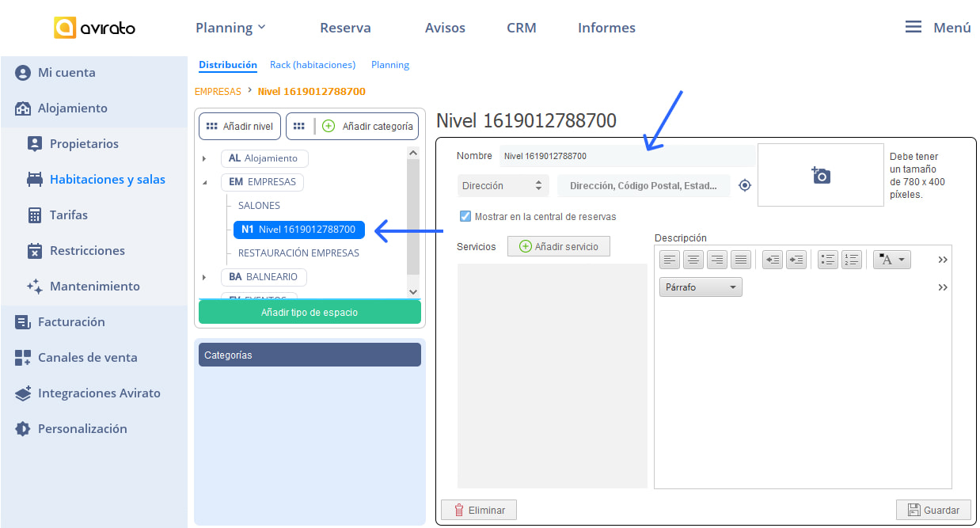
Task: Increase indent in the description editor
Action: tap(796, 260)
